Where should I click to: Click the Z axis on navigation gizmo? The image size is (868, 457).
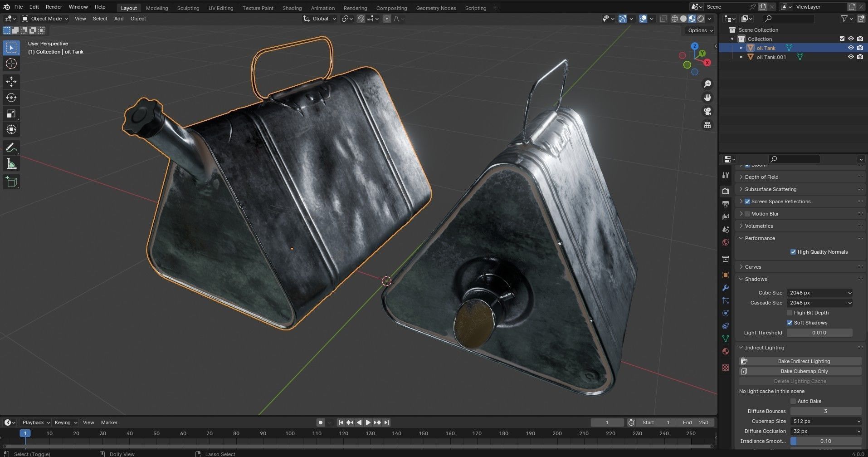695,46
